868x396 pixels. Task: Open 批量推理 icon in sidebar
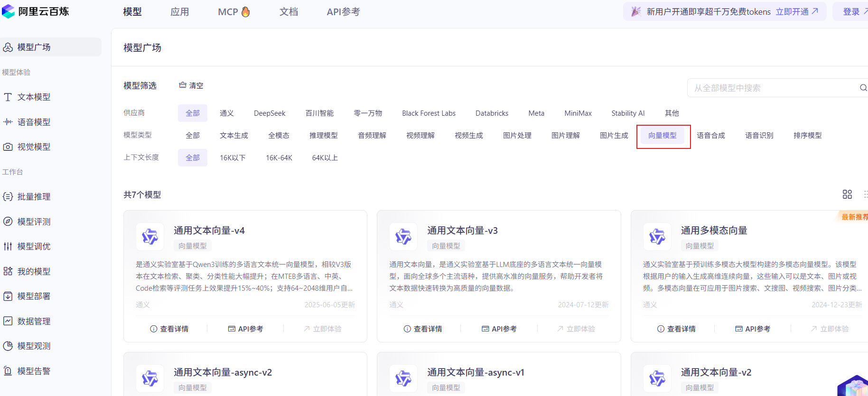(x=8, y=196)
